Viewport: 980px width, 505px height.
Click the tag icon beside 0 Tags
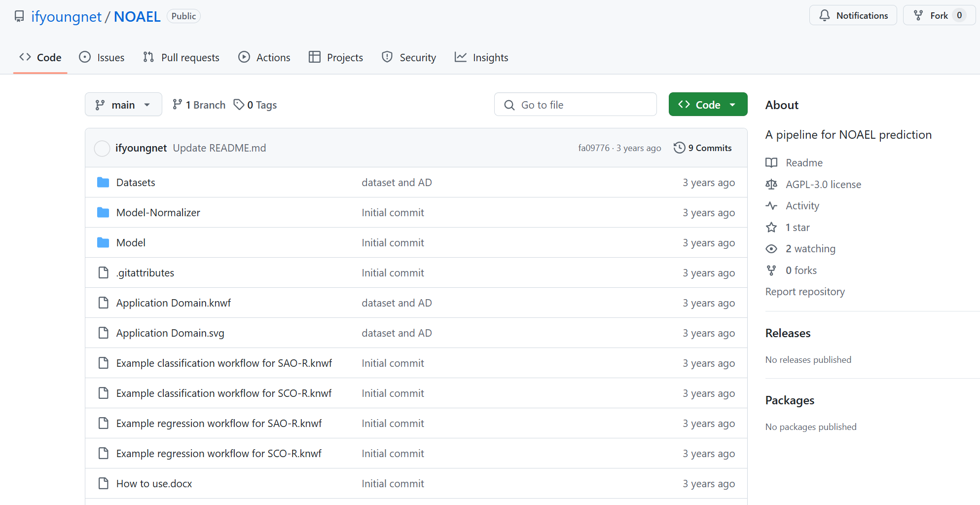[239, 105]
